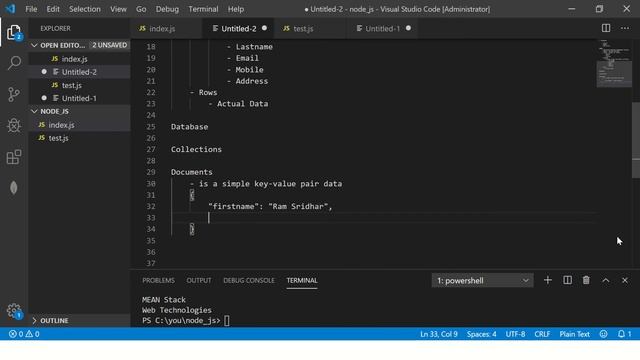Click the VS Code logo icon
The width and height of the screenshot is (640, 360).
[x=10, y=9]
